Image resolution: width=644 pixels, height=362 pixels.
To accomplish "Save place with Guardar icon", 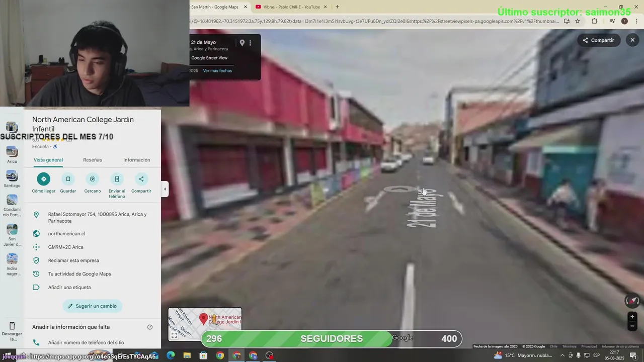I will [x=68, y=179].
